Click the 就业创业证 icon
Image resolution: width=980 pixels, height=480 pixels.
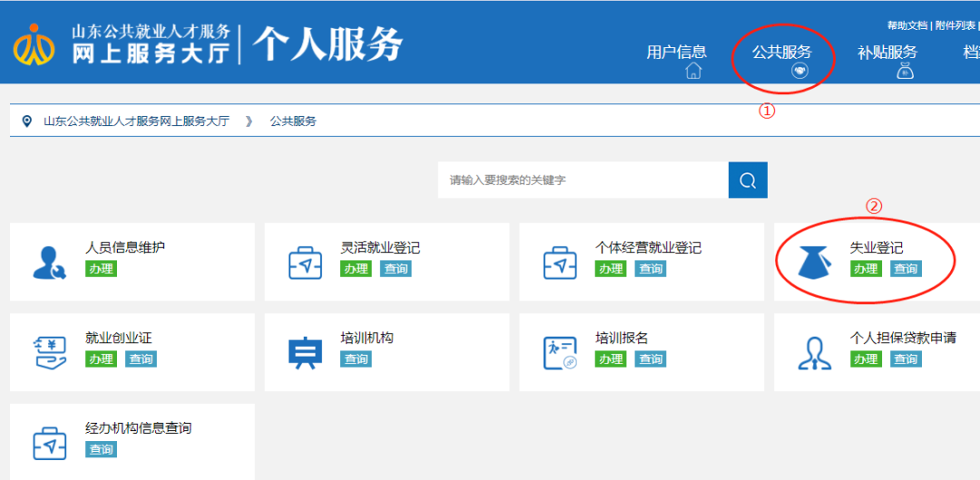pos(49,352)
